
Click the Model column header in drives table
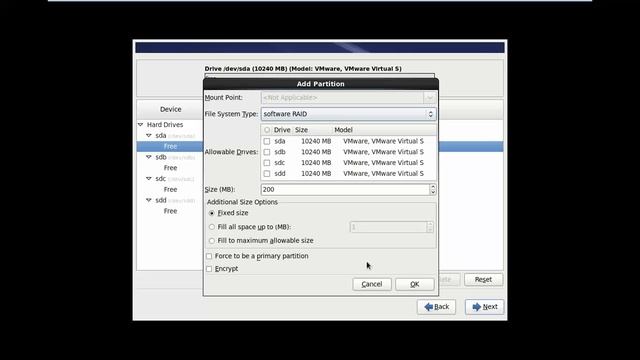(x=343, y=130)
